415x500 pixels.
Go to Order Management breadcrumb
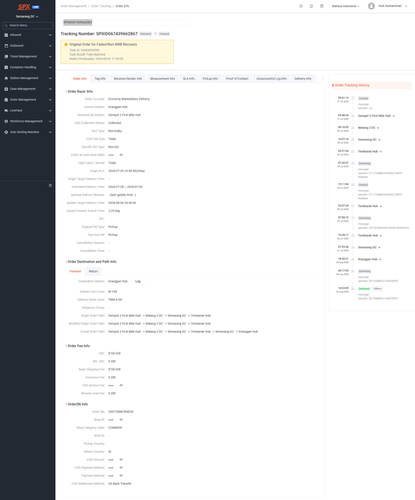click(x=73, y=6)
